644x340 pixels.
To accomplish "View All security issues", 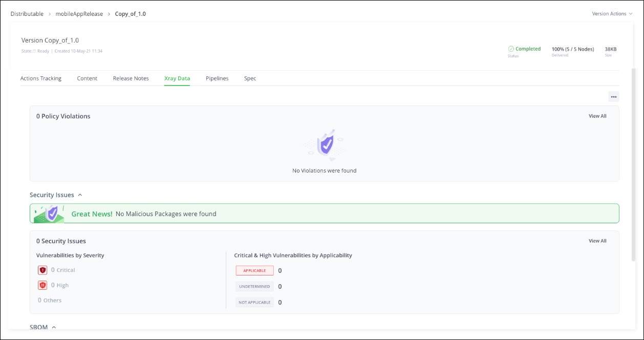I will point(597,241).
